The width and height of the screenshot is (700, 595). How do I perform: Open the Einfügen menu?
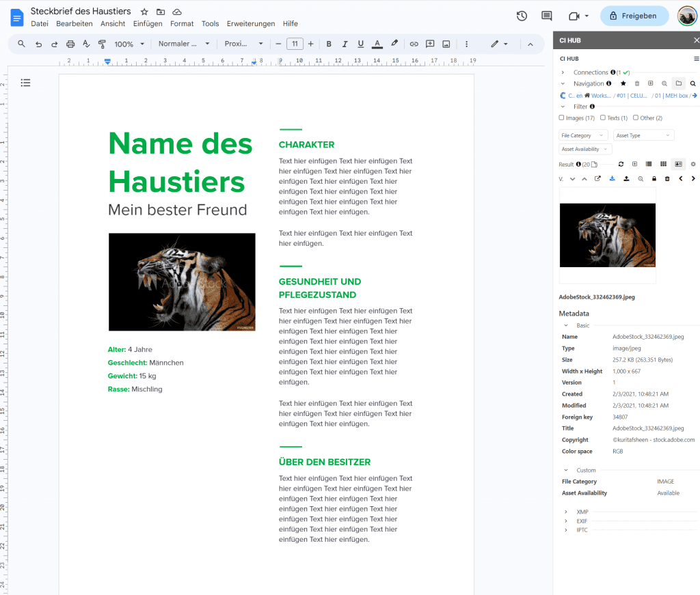(148, 23)
